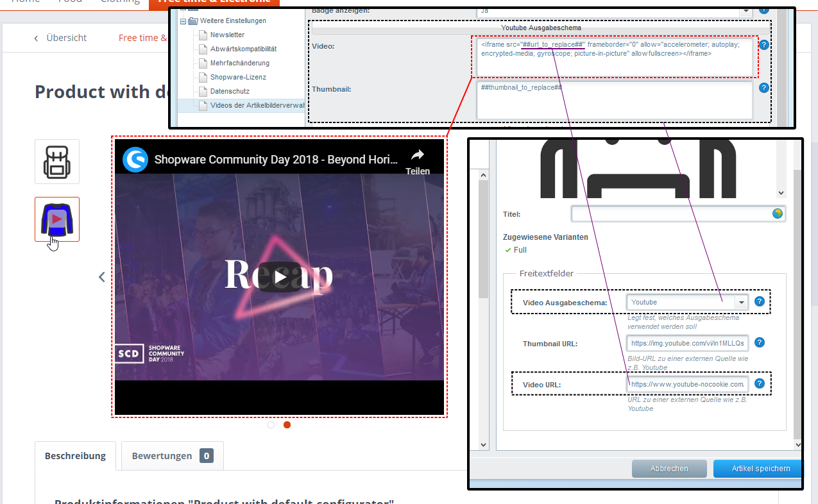Image resolution: width=818 pixels, height=504 pixels.
Task: Click the article dialog right scrollbar down arrow
Action: (x=797, y=444)
